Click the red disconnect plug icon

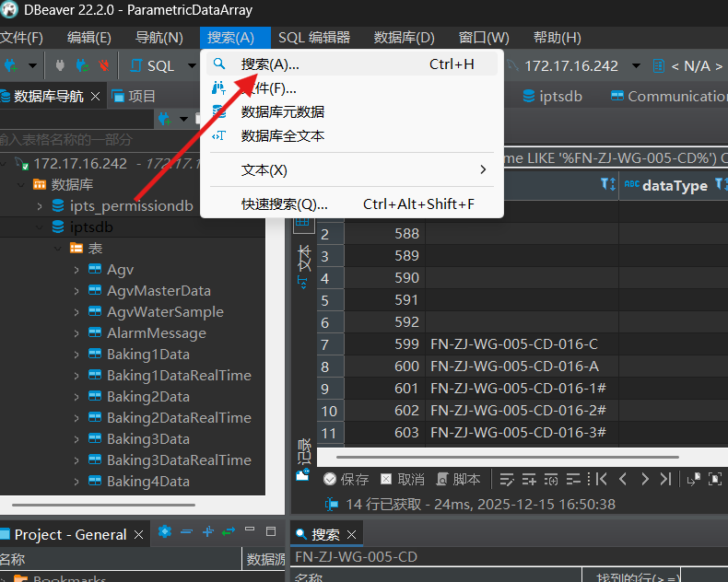point(104,65)
